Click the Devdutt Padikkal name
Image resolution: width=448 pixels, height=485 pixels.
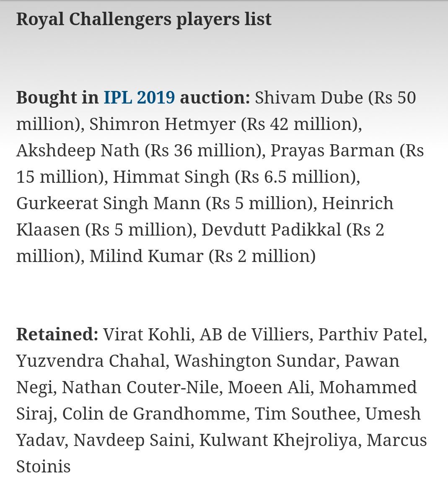tap(271, 230)
